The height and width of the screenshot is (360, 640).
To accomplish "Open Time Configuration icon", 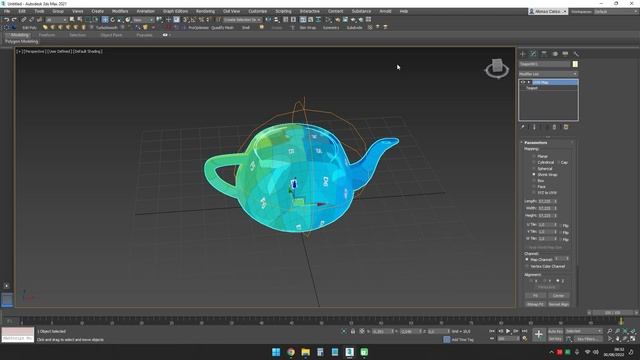I will [x=525, y=339].
